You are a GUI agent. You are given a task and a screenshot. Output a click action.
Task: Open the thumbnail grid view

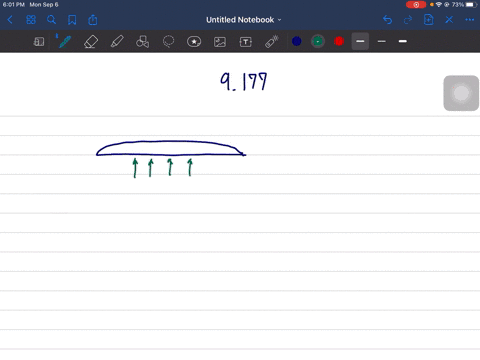(x=31, y=20)
